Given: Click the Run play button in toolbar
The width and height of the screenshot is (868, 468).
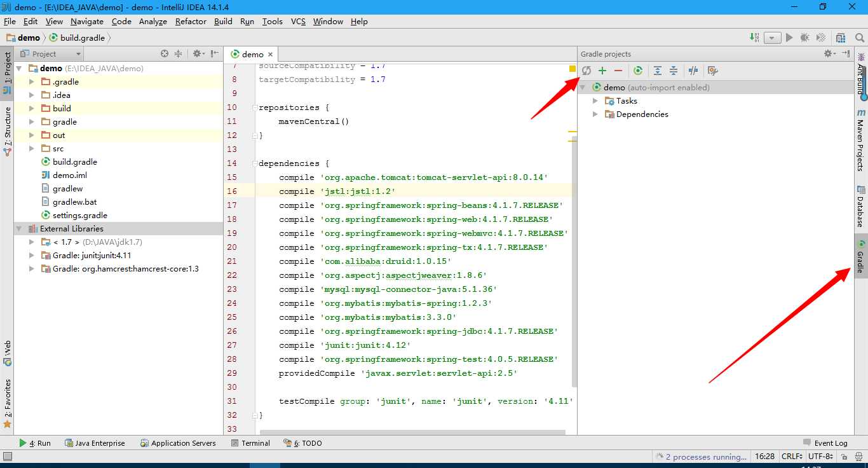Looking at the screenshot, I should pos(789,38).
